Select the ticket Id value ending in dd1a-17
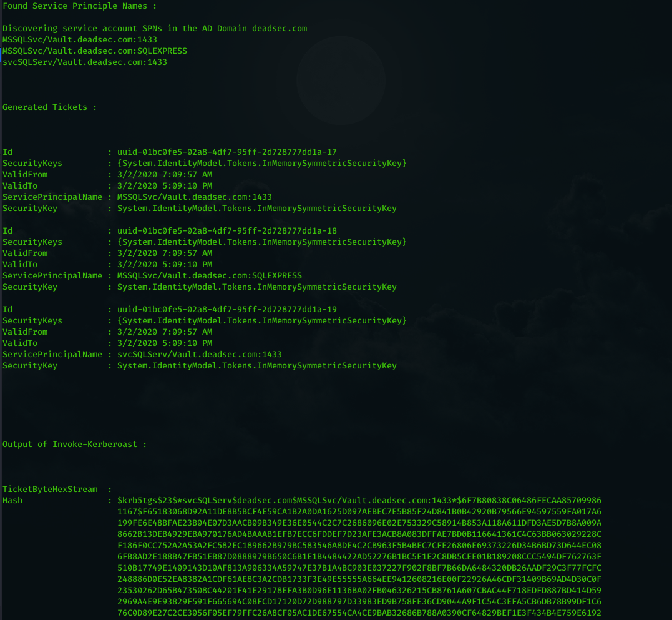 tap(227, 152)
